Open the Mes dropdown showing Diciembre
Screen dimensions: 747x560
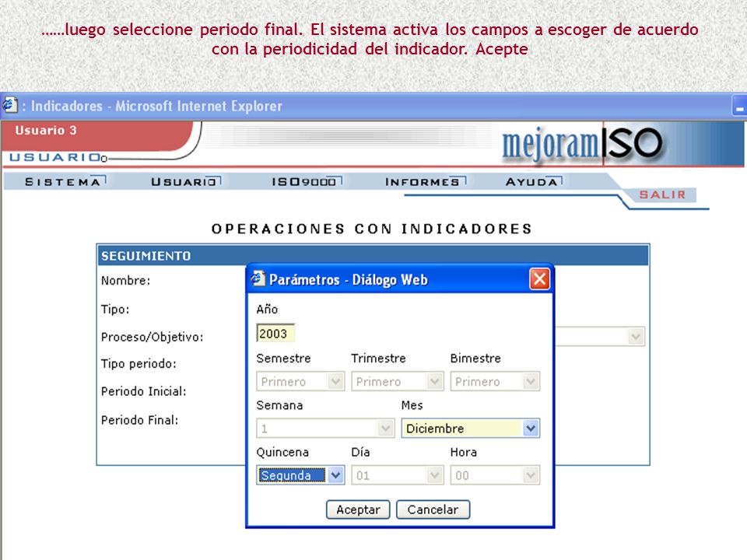(x=470, y=428)
